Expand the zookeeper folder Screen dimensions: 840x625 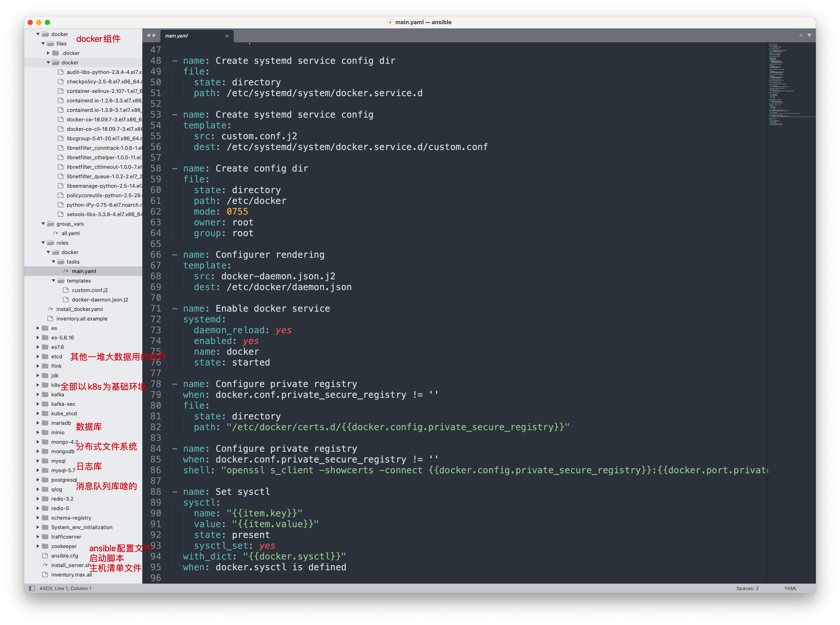coord(38,546)
